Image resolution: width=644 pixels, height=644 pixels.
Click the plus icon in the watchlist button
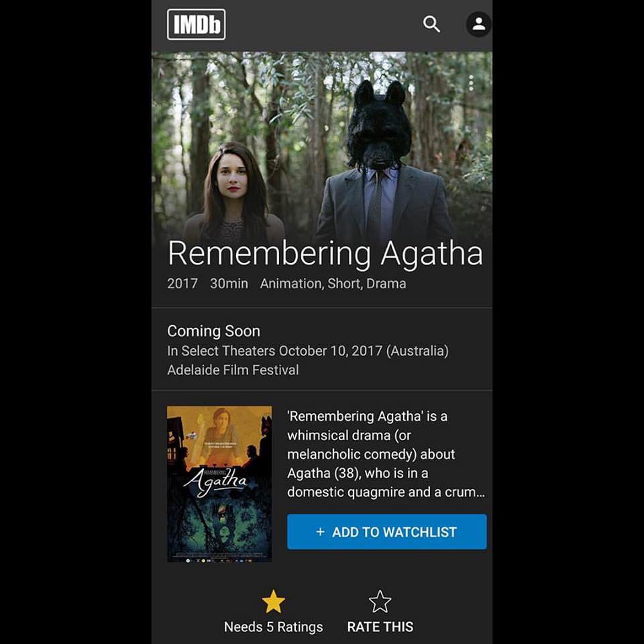pos(321,532)
